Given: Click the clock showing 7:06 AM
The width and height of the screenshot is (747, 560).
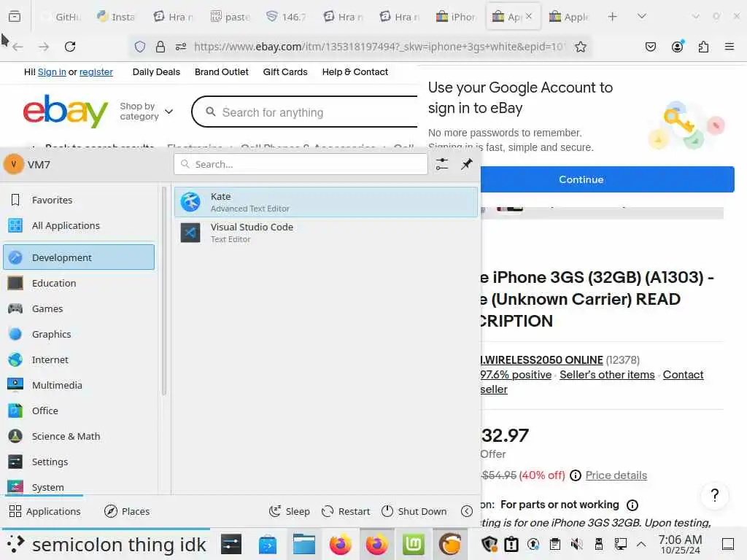Looking at the screenshot, I should (x=681, y=544).
